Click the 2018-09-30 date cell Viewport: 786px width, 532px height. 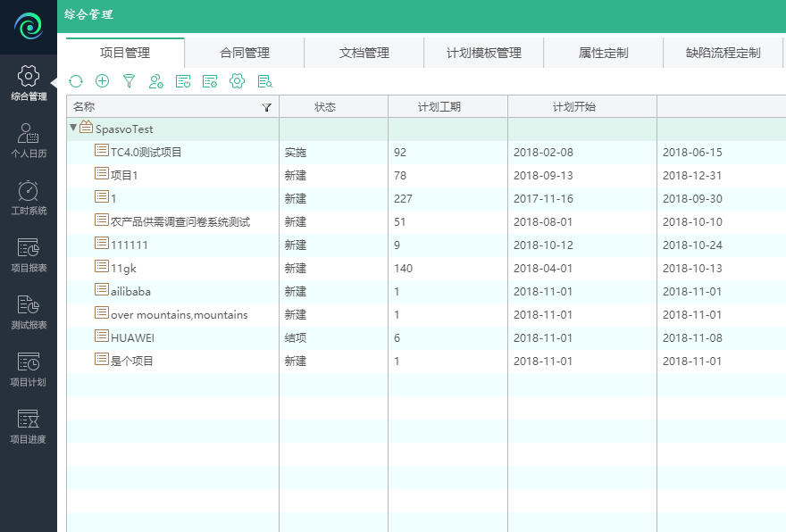pos(722,199)
